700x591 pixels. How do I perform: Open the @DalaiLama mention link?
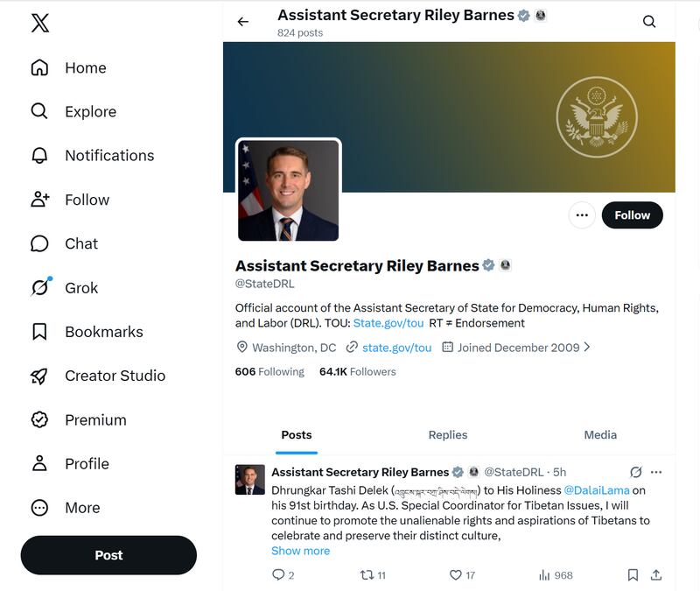tap(597, 490)
